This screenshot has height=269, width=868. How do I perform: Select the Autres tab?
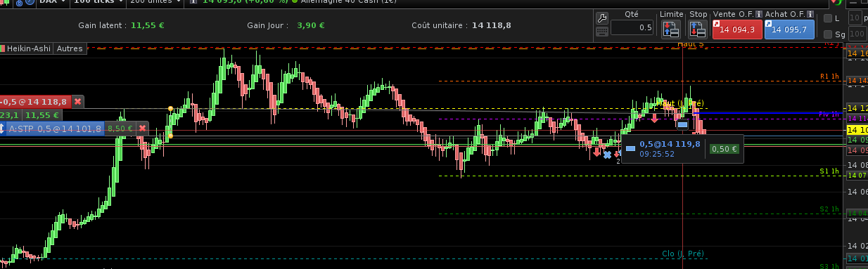pos(70,48)
